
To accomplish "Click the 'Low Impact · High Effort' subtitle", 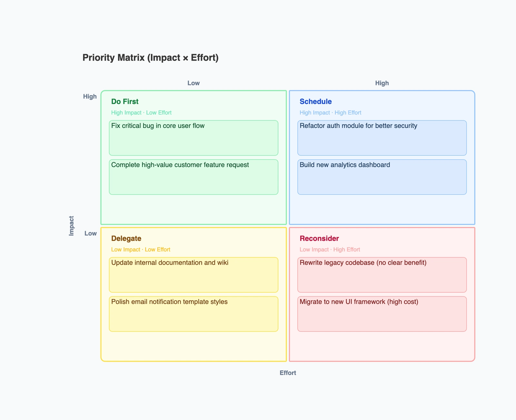I will tap(330, 249).
